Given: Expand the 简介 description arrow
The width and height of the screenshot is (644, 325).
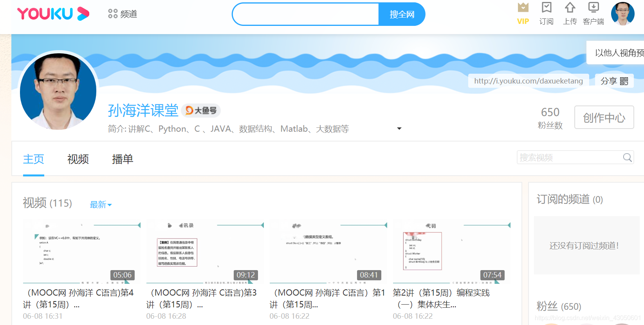Looking at the screenshot, I should click(x=399, y=129).
